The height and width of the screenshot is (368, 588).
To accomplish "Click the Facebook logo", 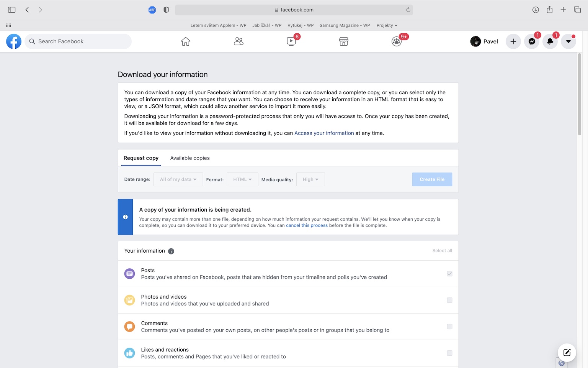I will point(14,41).
